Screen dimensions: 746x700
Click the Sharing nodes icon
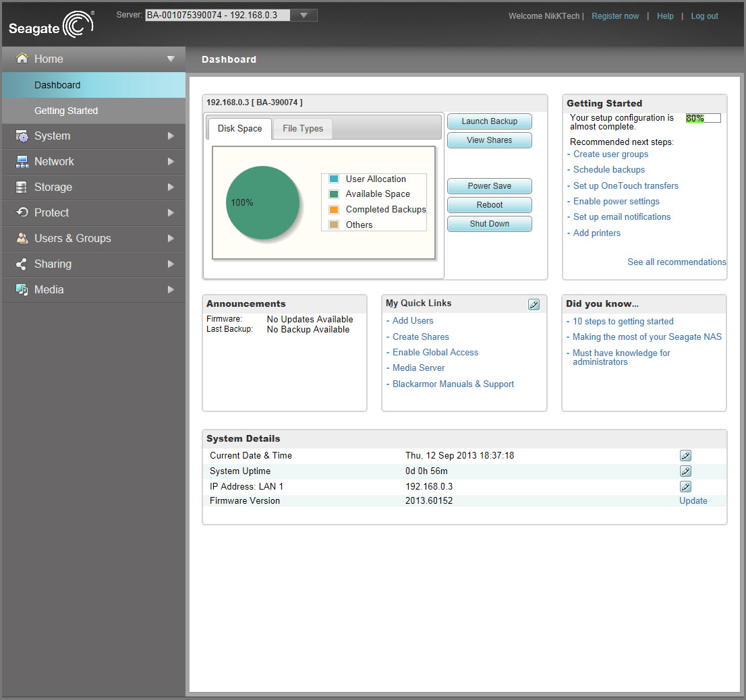pos(22,264)
